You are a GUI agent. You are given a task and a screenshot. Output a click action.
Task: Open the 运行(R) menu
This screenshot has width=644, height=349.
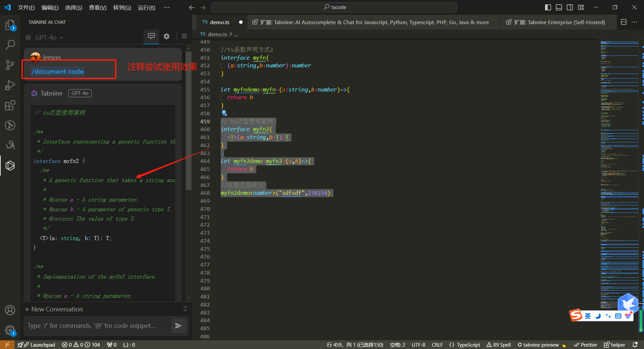tap(147, 7)
